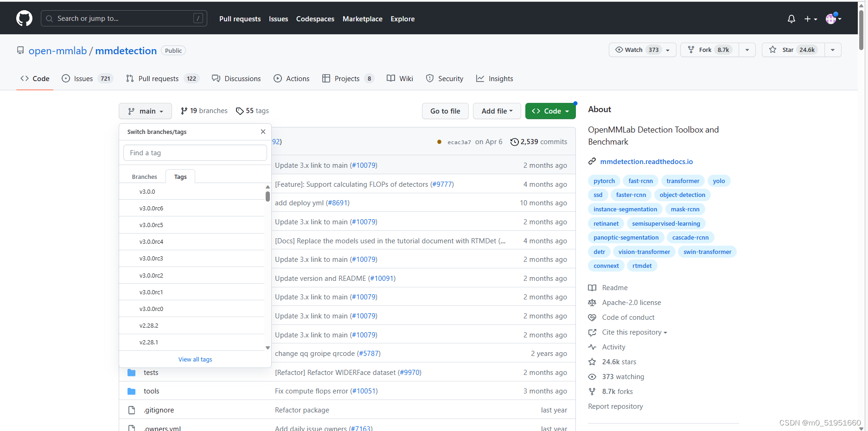
Task: Click the Go to file button
Action: point(445,111)
